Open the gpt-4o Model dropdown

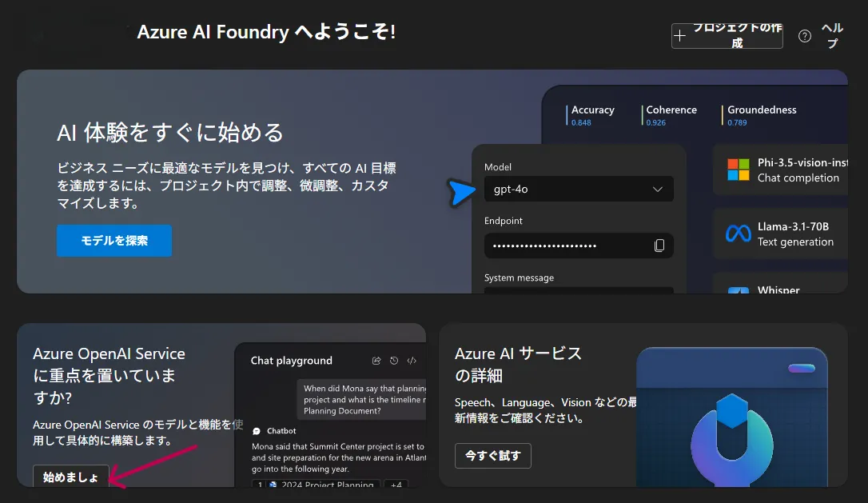[x=579, y=189]
